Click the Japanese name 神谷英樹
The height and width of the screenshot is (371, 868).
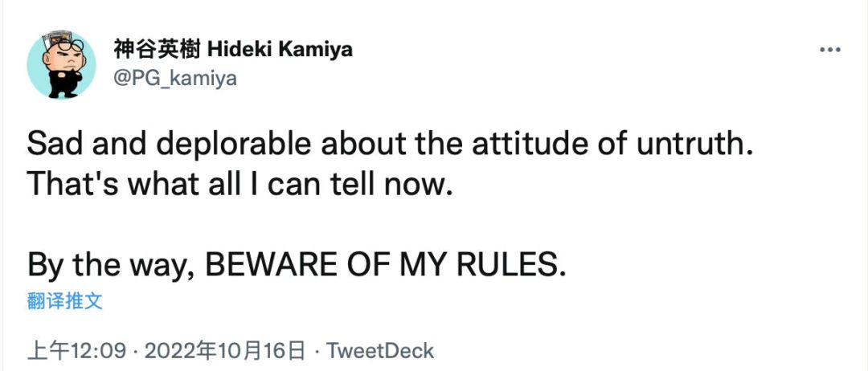158,50
